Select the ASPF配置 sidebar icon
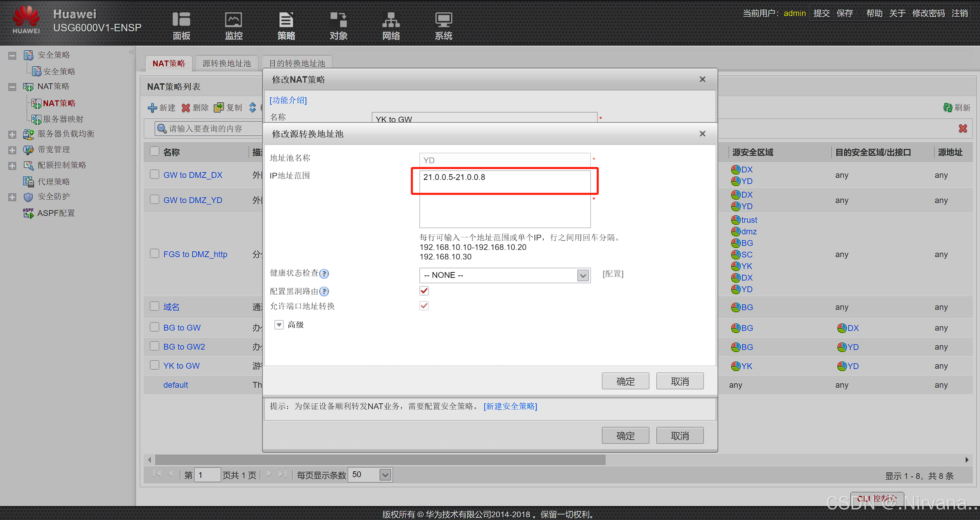980x520 pixels. [29, 213]
